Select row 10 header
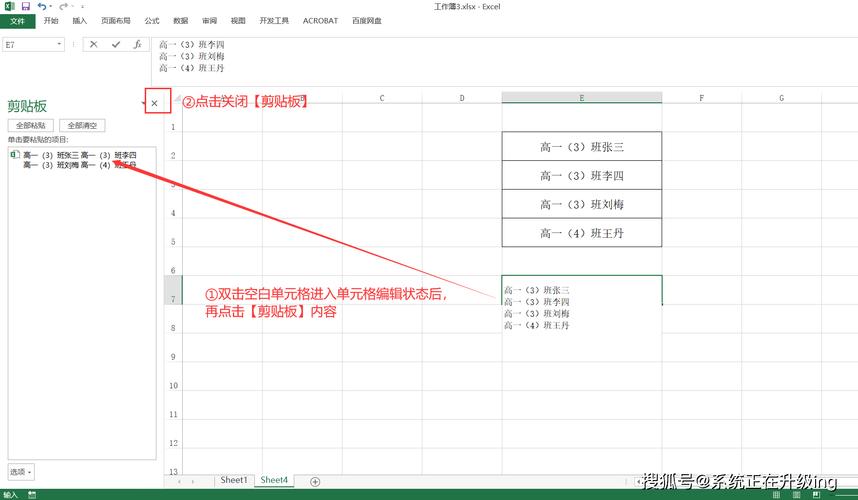The image size is (858, 500). click(x=173, y=376)
